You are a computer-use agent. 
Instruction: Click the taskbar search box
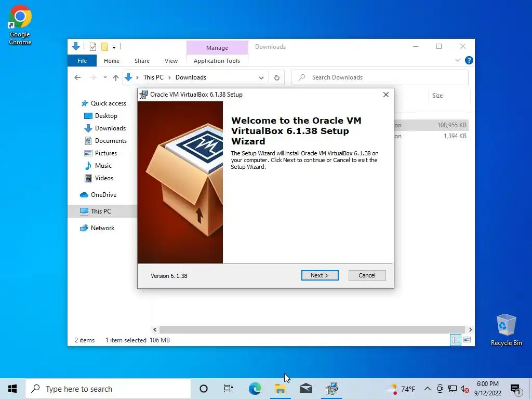(x=108, y=389)
